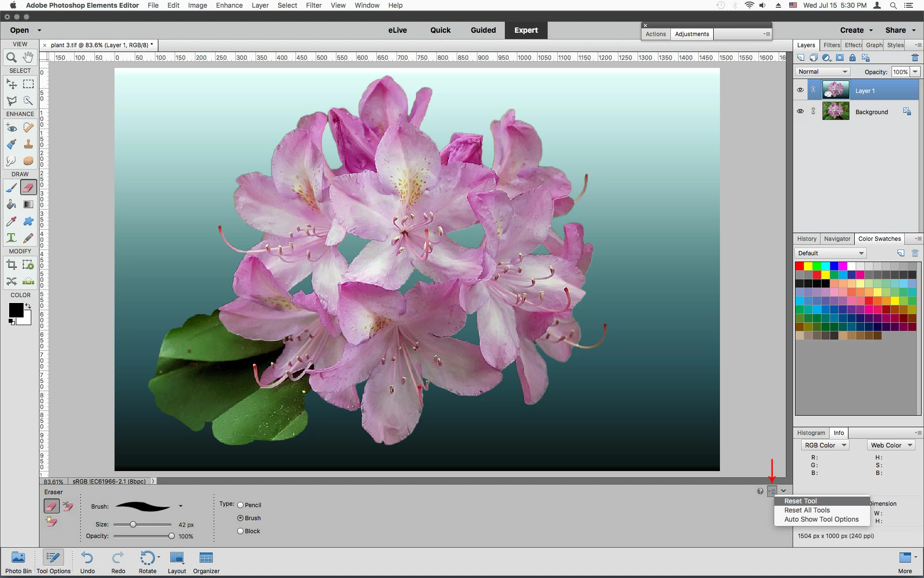Expand the Default swatches dropdown

pos(831,253)
